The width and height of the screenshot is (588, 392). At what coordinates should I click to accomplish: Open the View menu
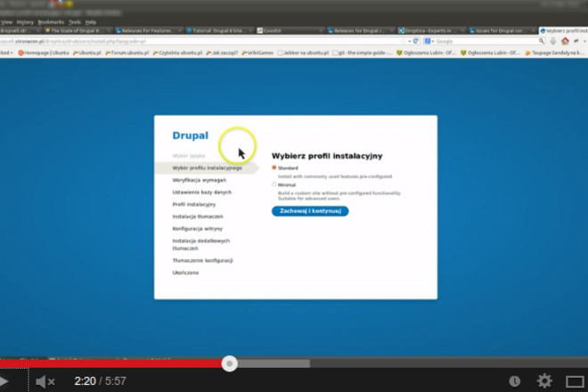pos(6,22)
